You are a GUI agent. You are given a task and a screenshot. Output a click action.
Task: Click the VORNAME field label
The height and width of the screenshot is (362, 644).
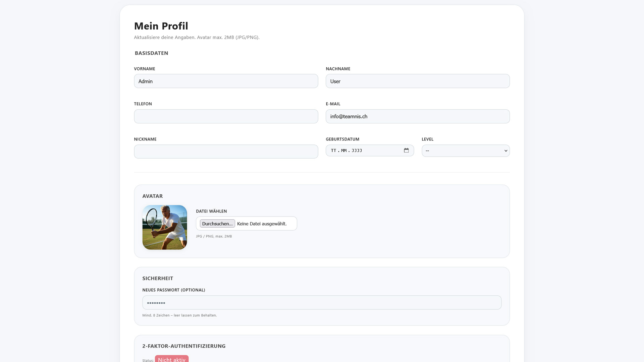click(x=145, y=69)
